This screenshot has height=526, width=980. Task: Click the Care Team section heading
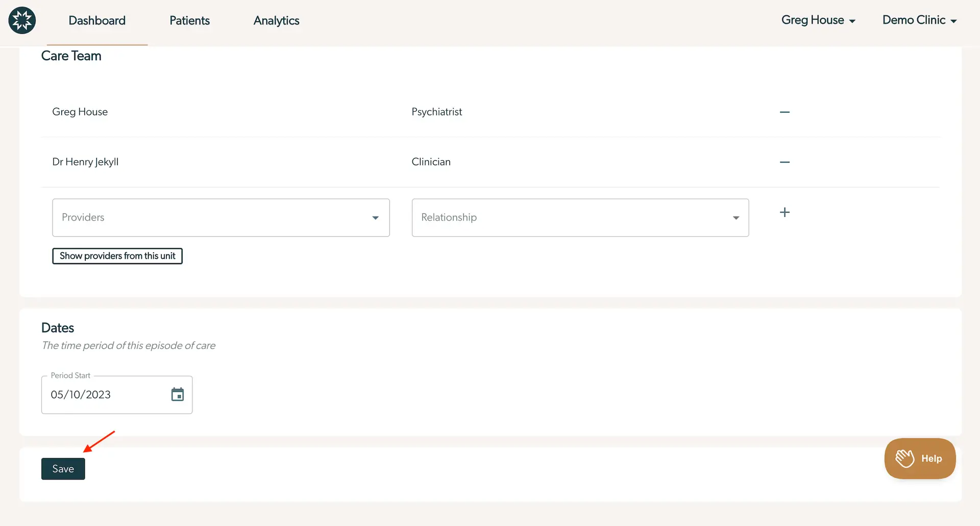(x=71, y=56)
